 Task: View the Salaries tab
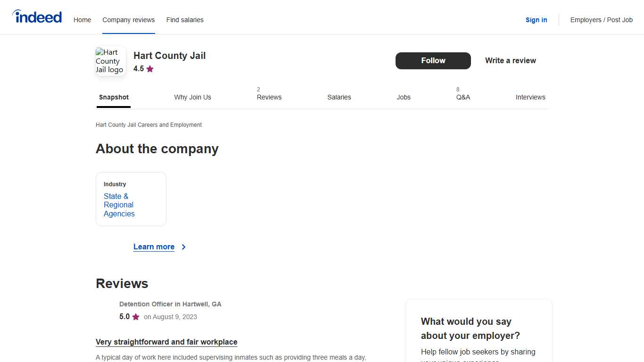click(339, 97)
